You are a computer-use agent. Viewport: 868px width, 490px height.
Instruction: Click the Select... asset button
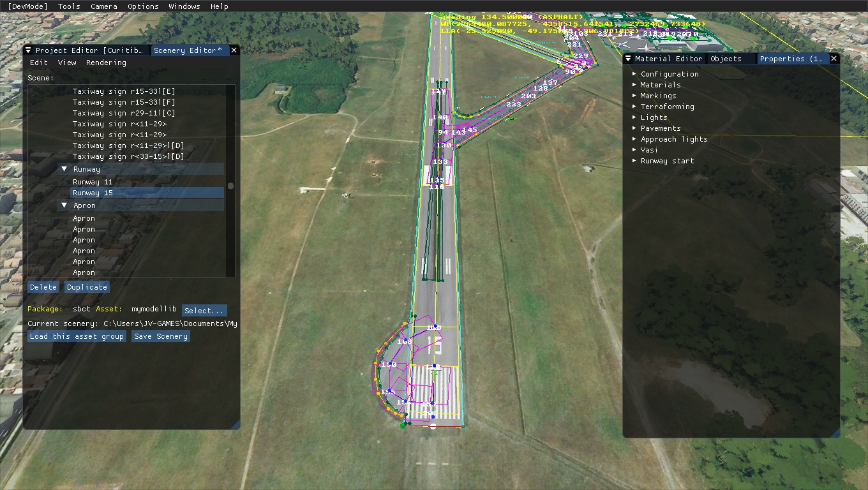[204, 311]
